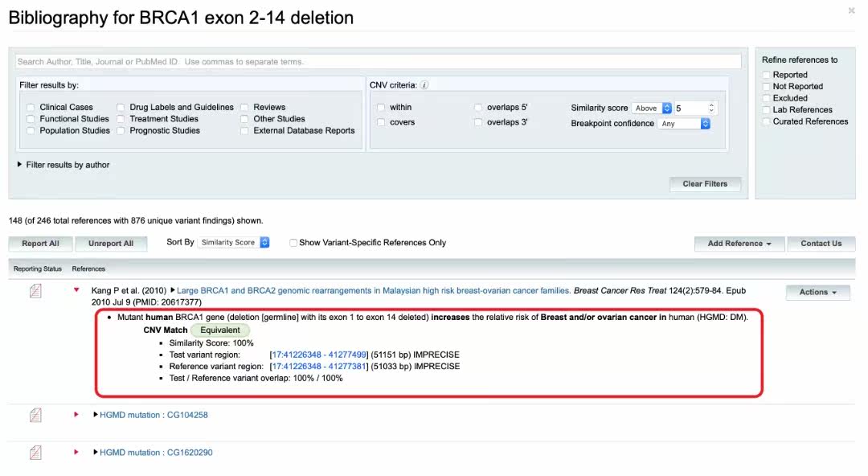Open the Similarity score Above dropdown

coord(652,108)
